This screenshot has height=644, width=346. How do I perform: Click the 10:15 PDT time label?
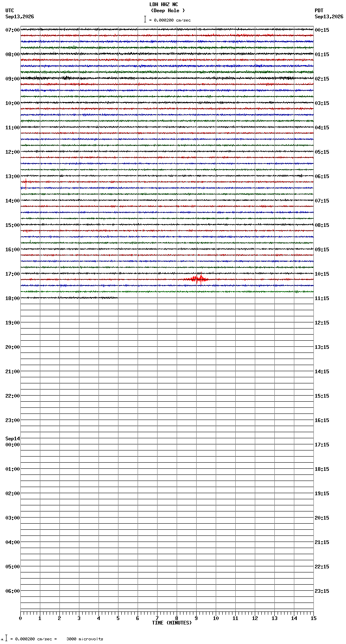(322, 274)
